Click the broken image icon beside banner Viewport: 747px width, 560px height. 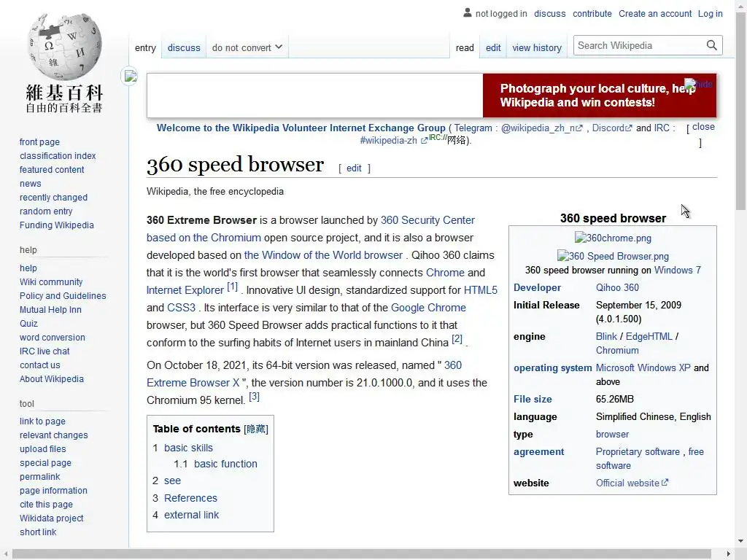click(130, 76)
